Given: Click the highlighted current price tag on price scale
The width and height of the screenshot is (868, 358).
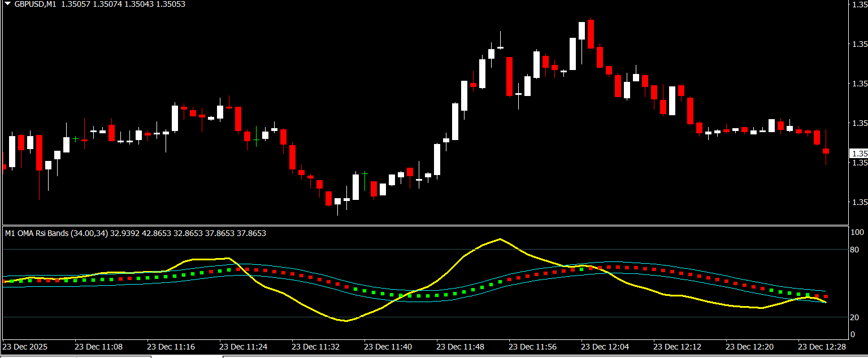Looking at the screenshot, I should [x=859, y=153].
